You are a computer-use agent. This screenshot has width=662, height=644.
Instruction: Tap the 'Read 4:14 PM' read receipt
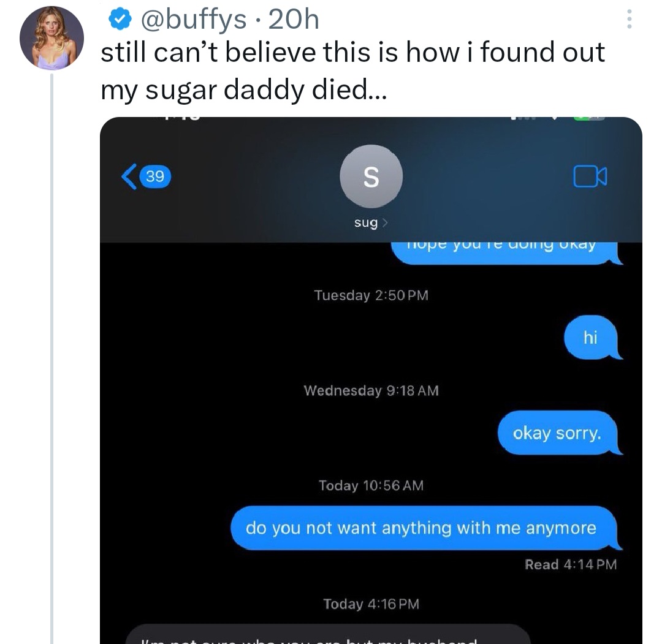(571, 564)
